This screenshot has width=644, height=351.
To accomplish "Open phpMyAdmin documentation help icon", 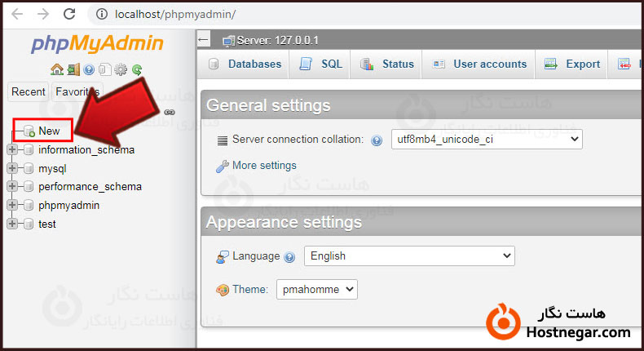I will (x=89, y=69).
